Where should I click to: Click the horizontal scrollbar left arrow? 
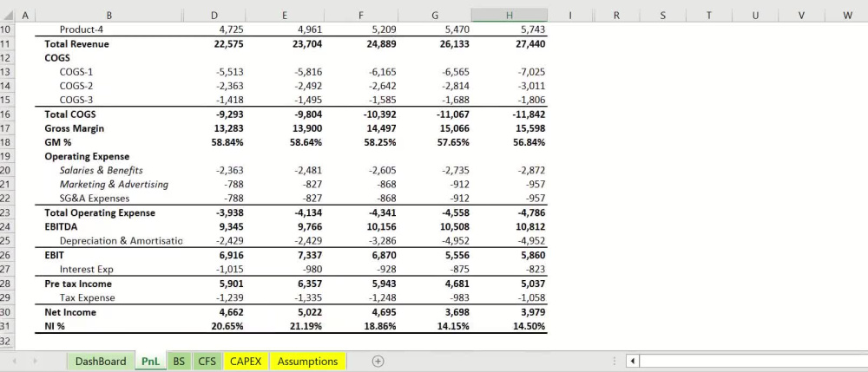[x=633, y=362]
